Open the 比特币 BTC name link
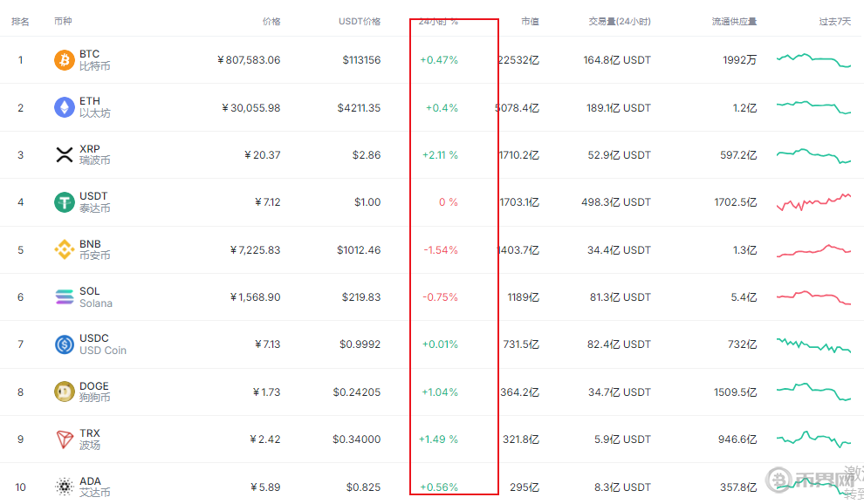The width and height of the screenshot is (864, 504). click(x=94, y=66)
